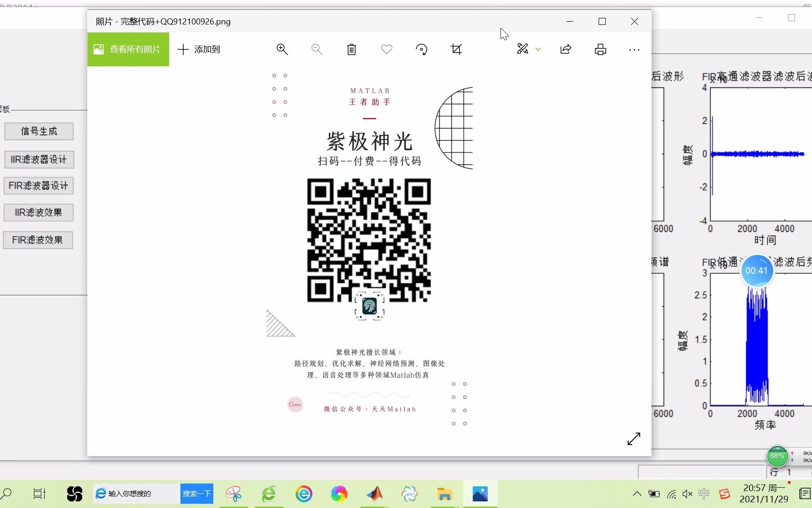812x508 pixels.
Task: Close the Photos window
Action: coord(634,22)
